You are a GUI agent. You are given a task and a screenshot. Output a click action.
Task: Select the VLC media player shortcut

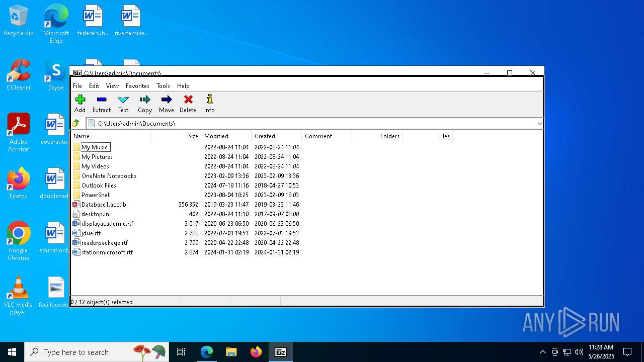19,296
